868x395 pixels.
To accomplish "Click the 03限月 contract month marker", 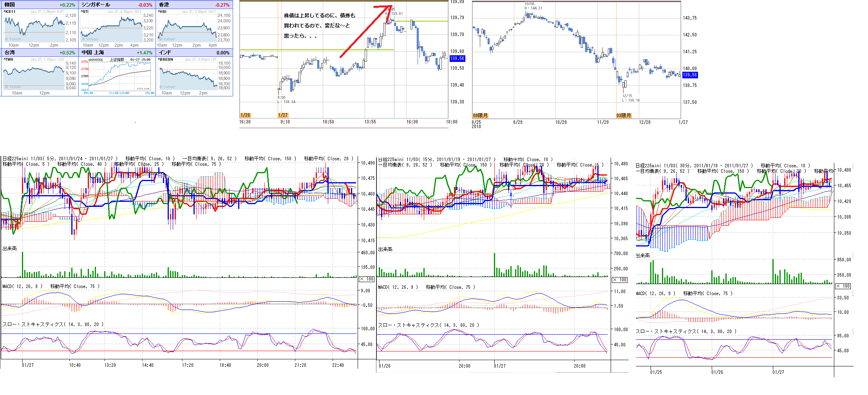I will (624, 116).
